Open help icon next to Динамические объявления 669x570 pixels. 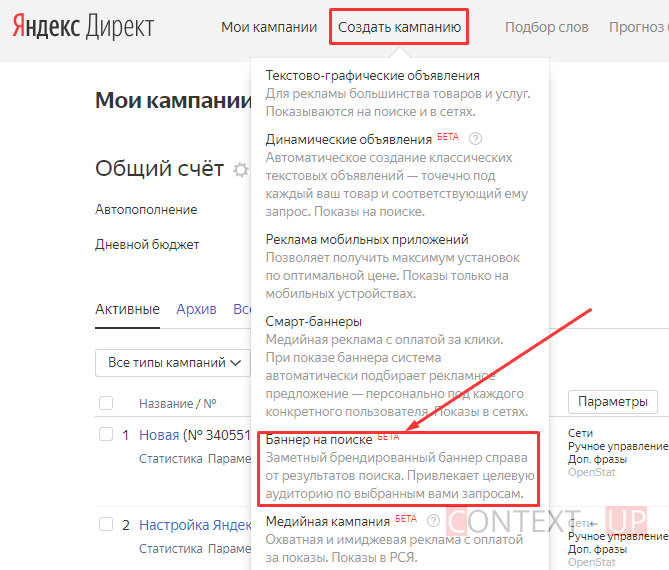[475, 139]
